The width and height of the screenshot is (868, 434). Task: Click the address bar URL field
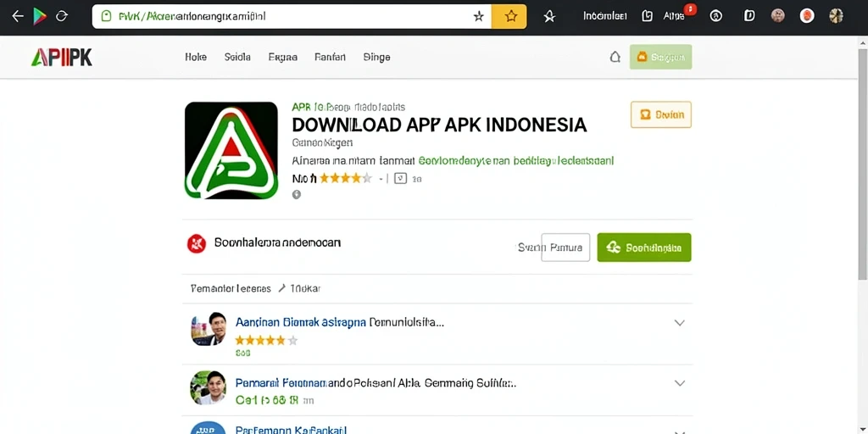[x=292, y=17]
